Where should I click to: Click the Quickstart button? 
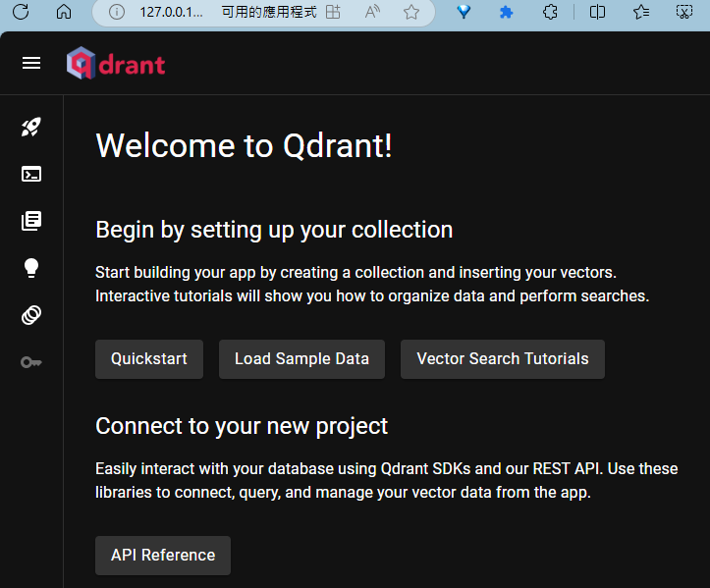coord(149,359)
